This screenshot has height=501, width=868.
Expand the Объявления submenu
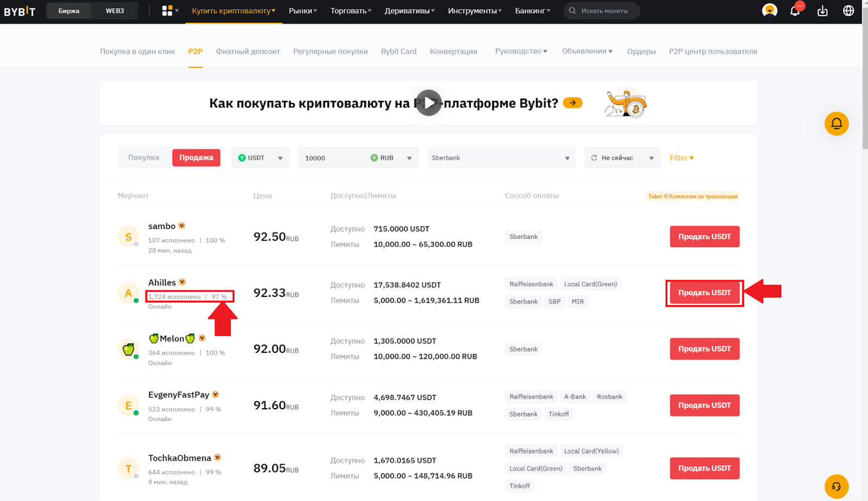(588, 51)
